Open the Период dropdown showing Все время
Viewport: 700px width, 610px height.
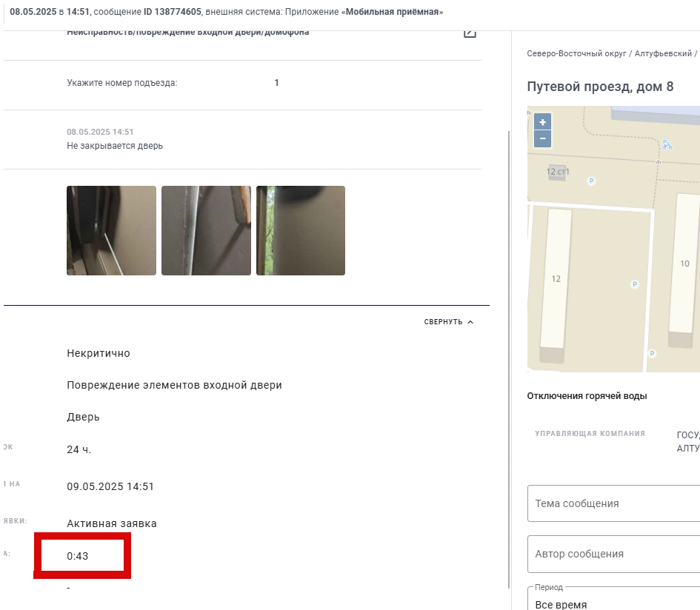613,600
